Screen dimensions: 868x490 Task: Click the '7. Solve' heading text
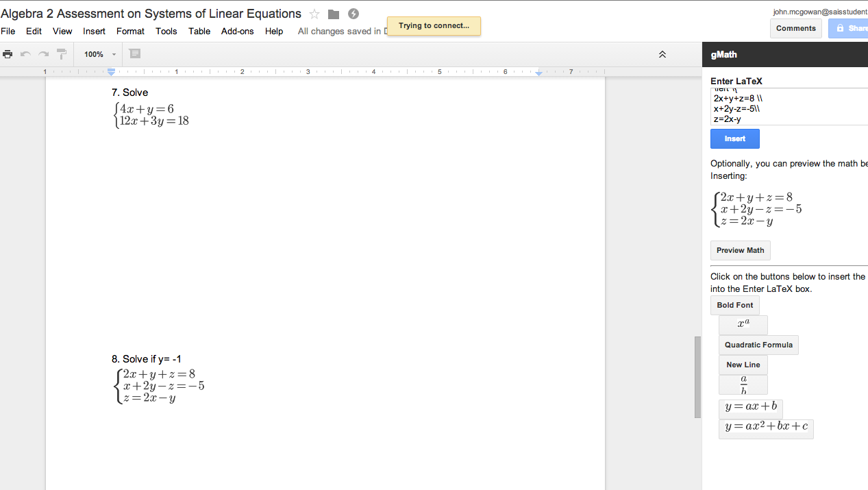pyautogui.click(x=129, y=93)
